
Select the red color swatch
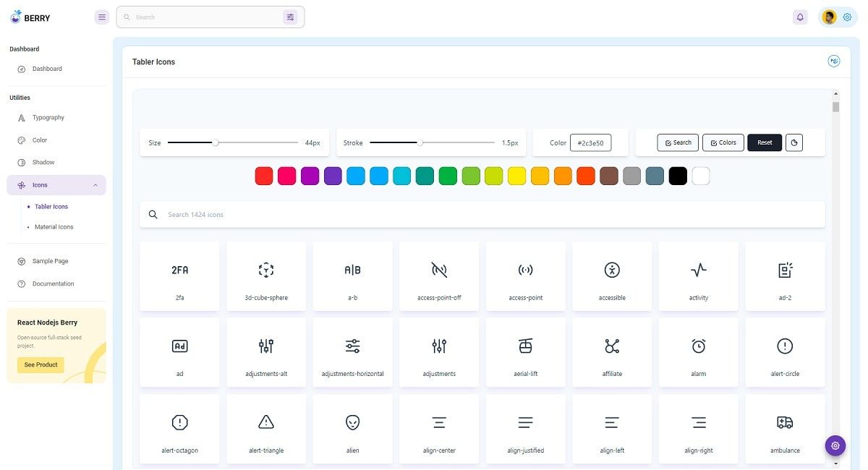pos(263,175)
